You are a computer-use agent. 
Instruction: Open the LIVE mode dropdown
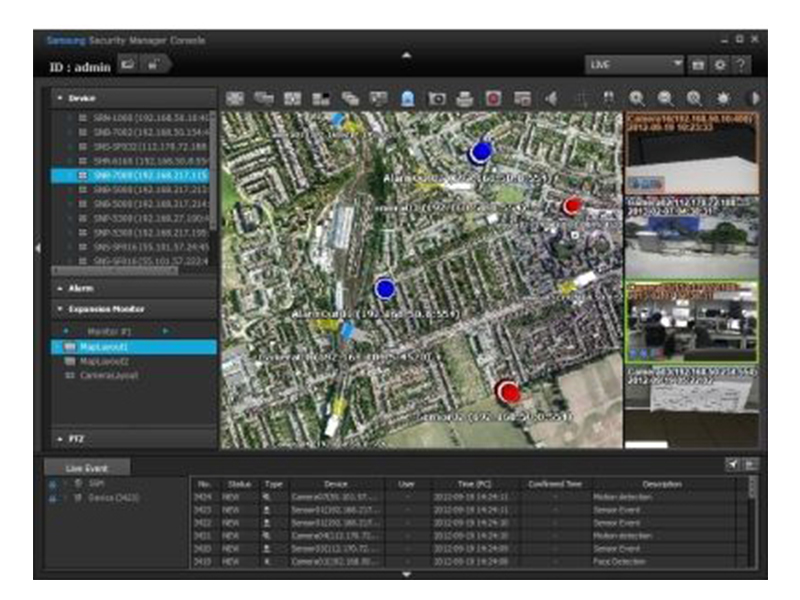tap(635, 64)
